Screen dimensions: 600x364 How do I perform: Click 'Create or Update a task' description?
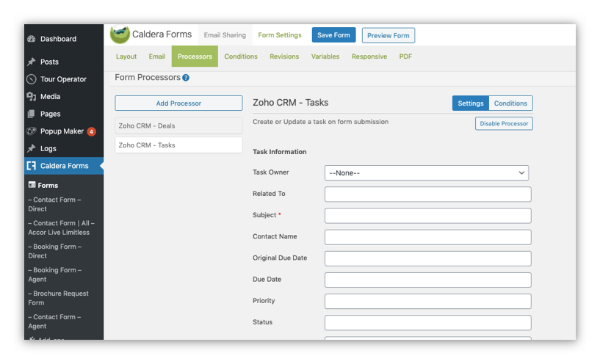tap(321, 122)
